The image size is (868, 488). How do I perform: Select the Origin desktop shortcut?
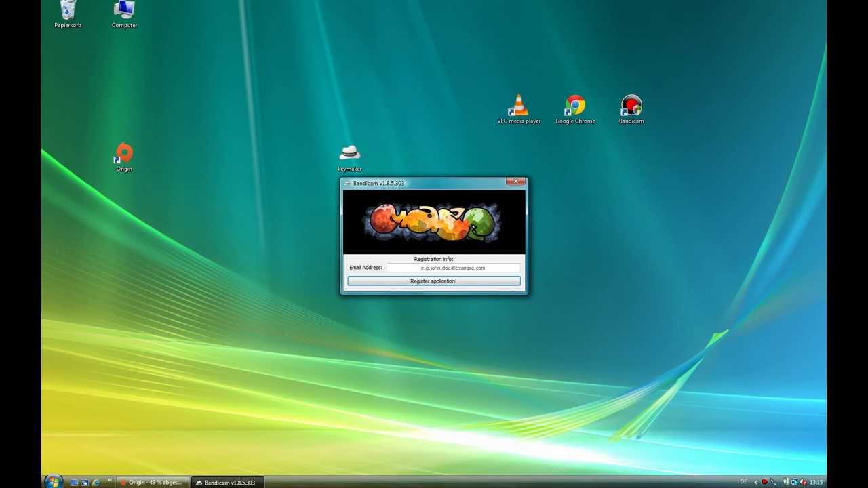[x=124, y=157]
